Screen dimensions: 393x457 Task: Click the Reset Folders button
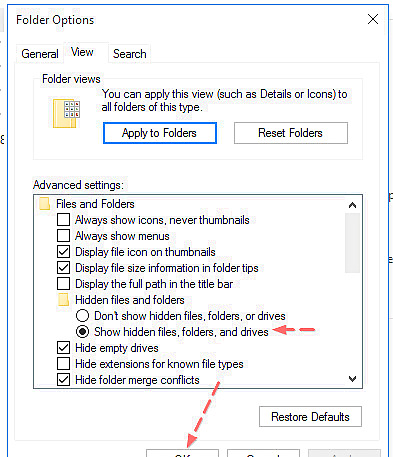291,133
